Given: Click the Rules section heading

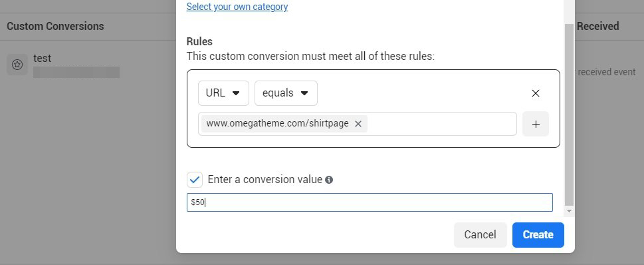Looking at the screenshot, I should coord(199,41).
